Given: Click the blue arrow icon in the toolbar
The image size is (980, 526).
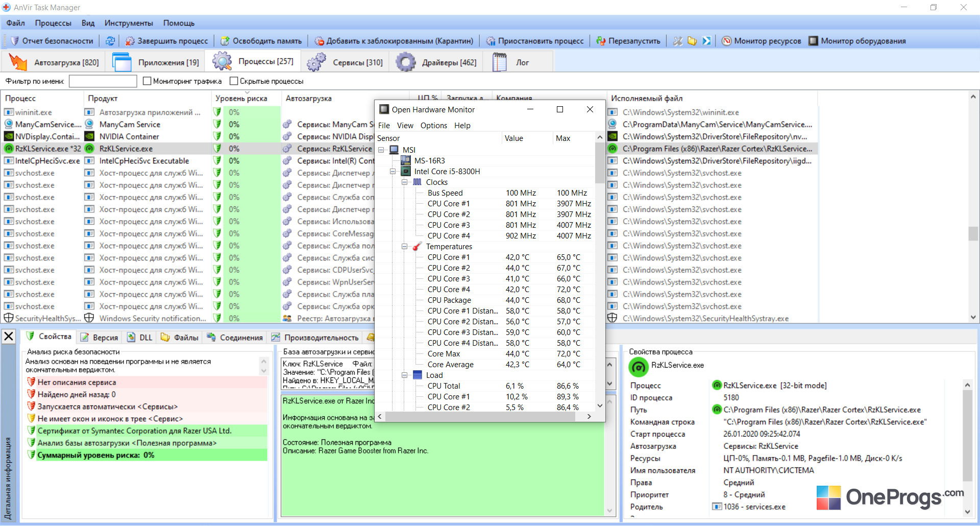Looking at the screenshot, I should (706, 41).
